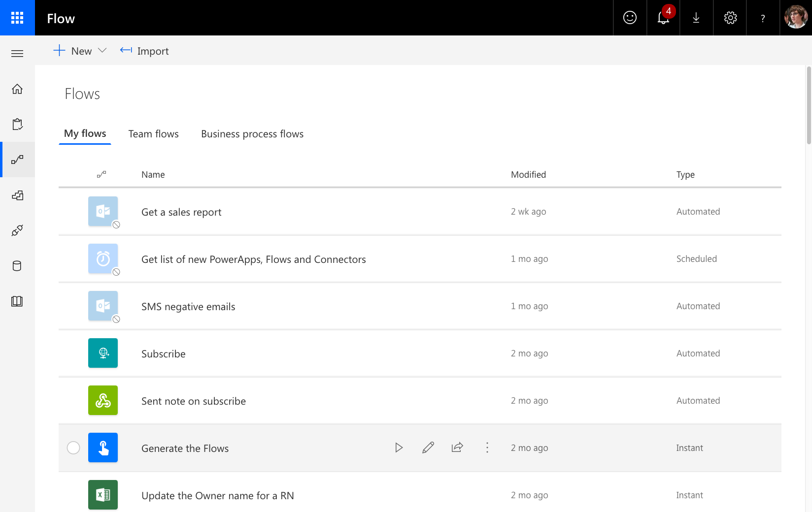The image size is (812, 512).
Task: Open more options for Generate the Flows
Action: 487,448
